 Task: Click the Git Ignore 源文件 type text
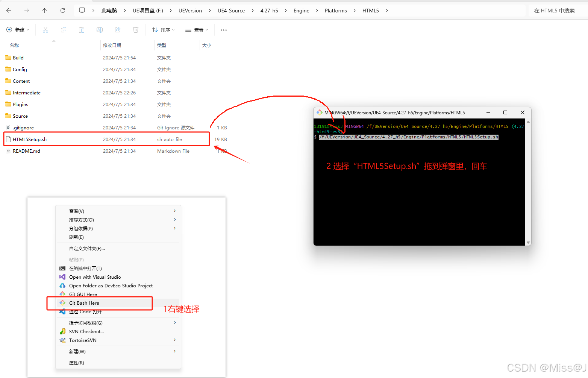click(x=176, y=128)
